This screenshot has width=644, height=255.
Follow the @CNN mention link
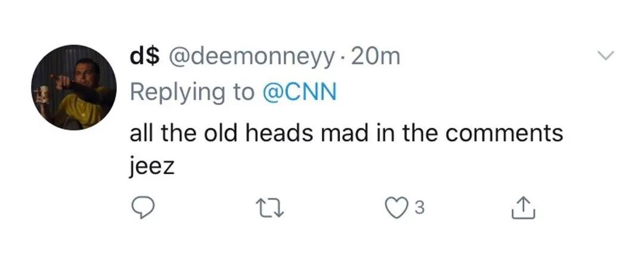[299, 93]
